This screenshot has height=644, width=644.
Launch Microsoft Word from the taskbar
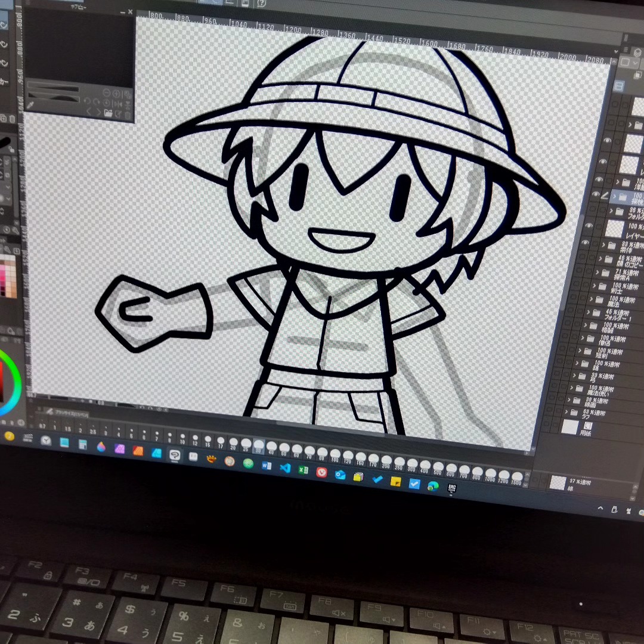(x=267, y=465)
